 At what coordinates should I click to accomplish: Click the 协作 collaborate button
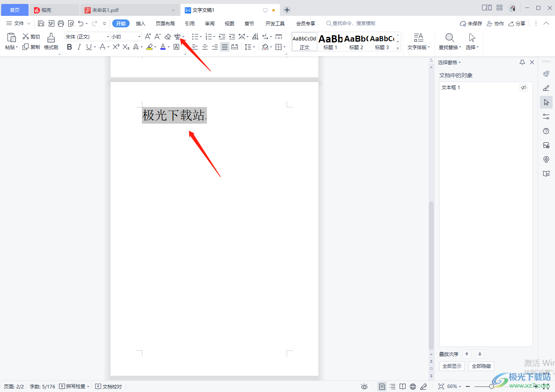tap(495, 23)
